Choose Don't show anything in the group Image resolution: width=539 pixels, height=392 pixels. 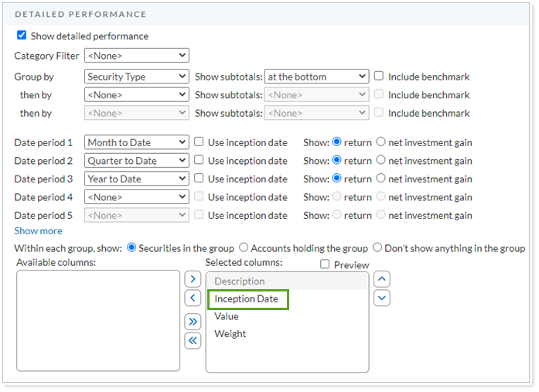(377, 248)
